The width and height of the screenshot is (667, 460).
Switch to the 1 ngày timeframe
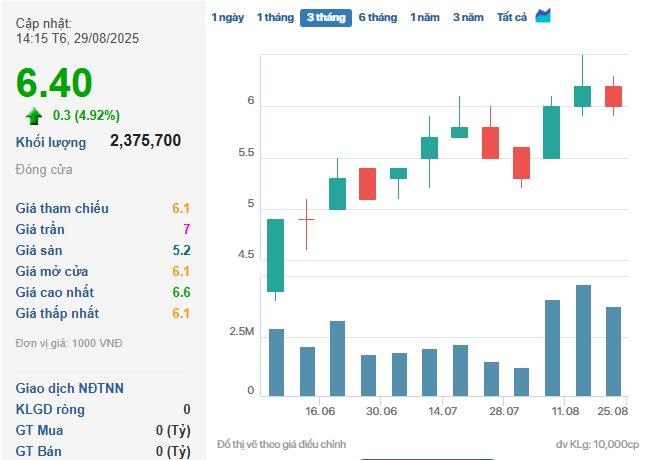tap(227, 18)
